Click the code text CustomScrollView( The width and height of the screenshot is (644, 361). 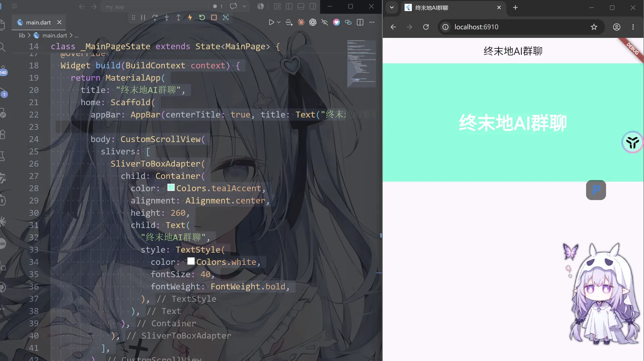click(163, 139)
